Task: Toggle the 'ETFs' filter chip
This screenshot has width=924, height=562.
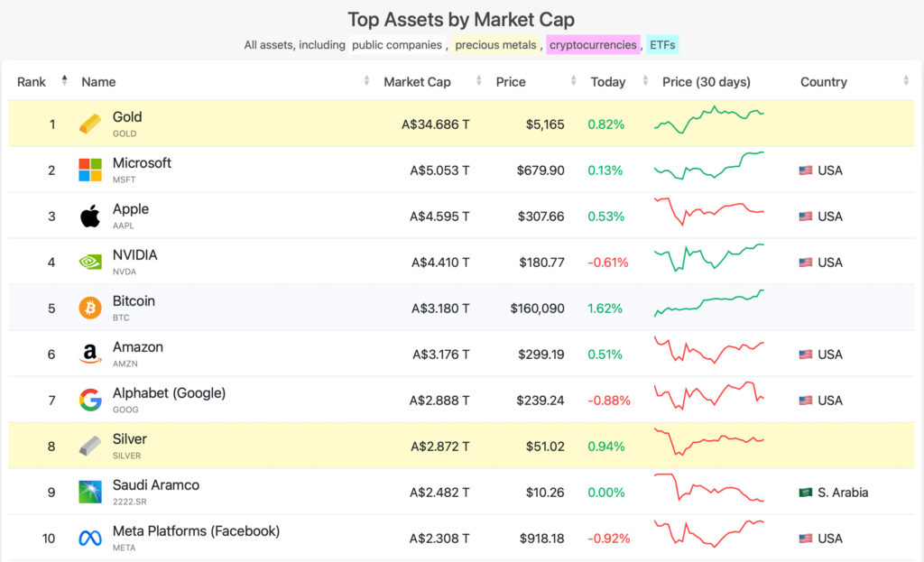Action: point(662,43)
